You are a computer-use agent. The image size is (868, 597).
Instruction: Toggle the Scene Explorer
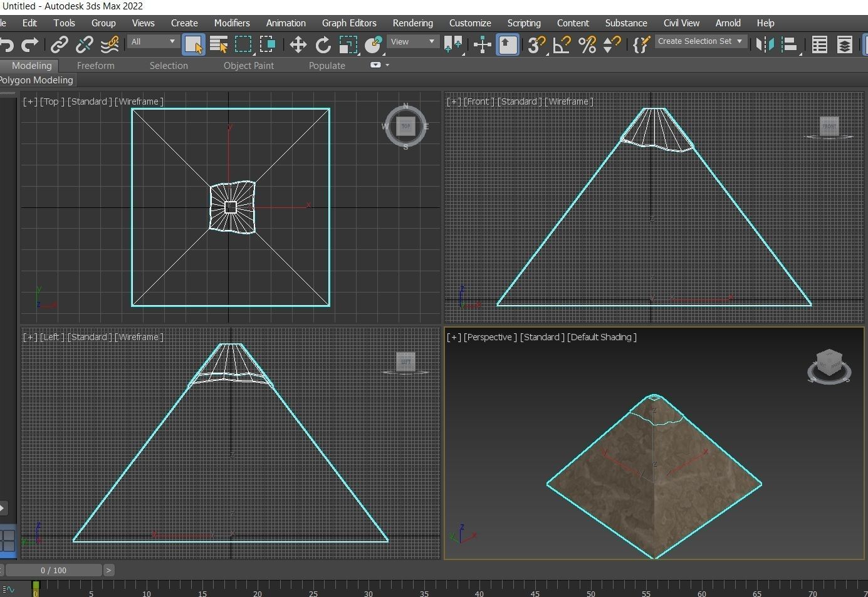[819, 44]
